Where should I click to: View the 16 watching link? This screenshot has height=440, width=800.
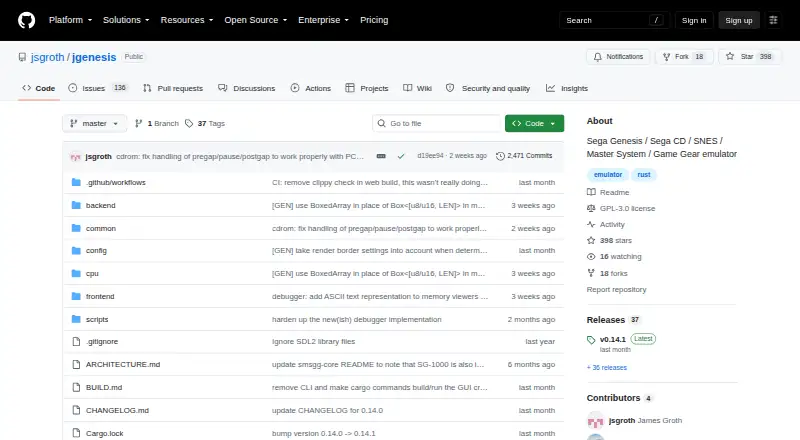[x=614, y=257]
